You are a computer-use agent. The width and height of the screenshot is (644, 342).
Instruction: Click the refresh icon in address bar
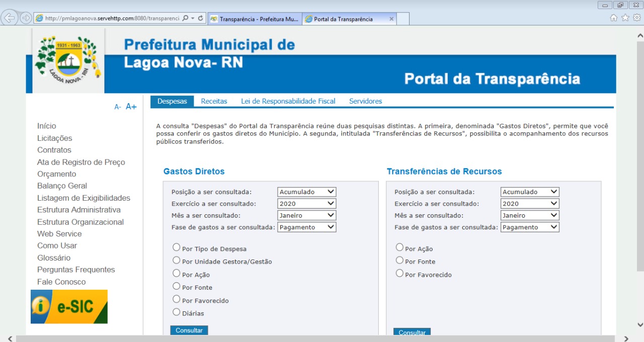pyautogui.click(x=200, y=19)
